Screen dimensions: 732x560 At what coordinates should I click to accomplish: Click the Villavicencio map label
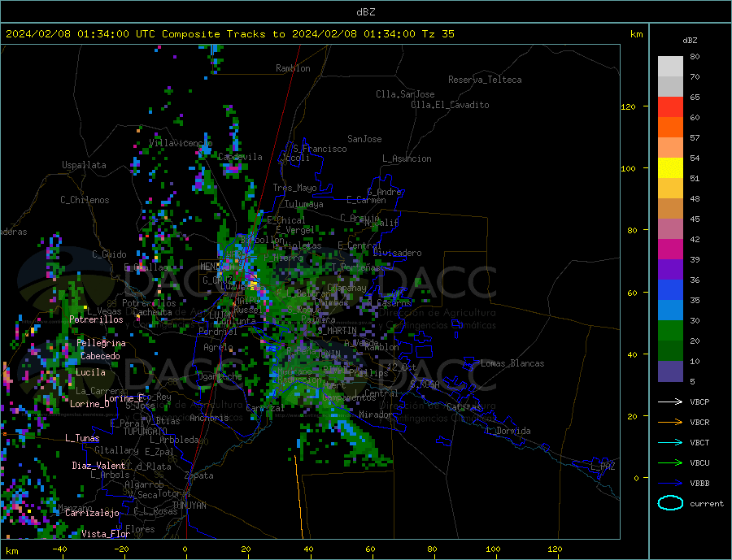[181, 143]
